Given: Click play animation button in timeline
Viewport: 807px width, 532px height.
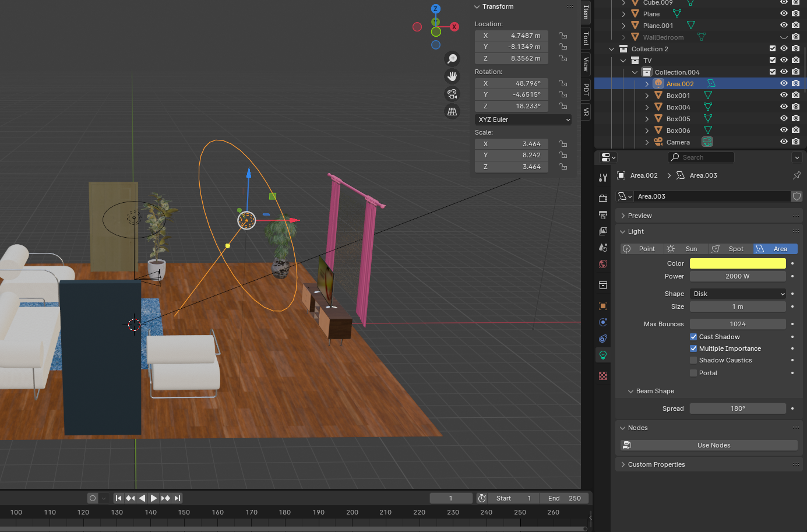Looking at the screenshot, I should point(154,498).
